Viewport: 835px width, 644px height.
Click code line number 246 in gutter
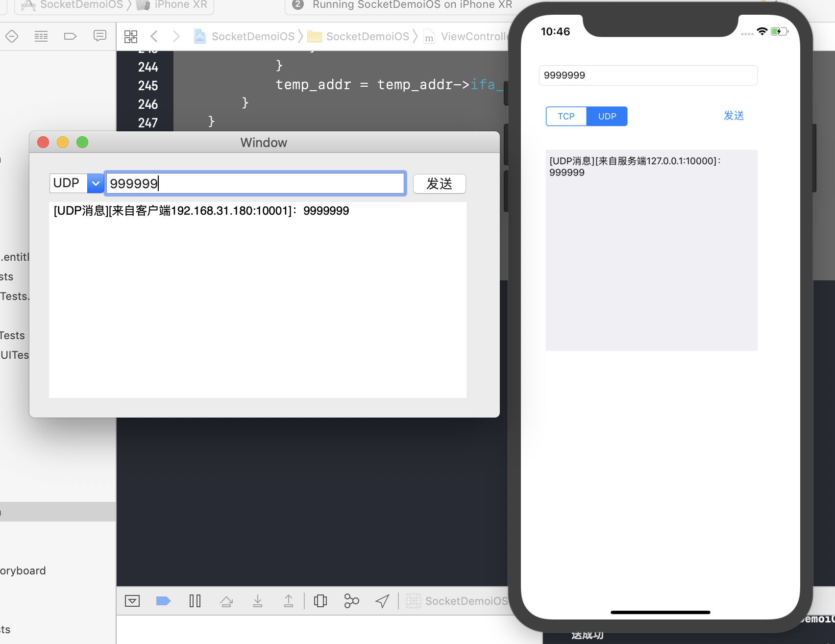point(148,104)
